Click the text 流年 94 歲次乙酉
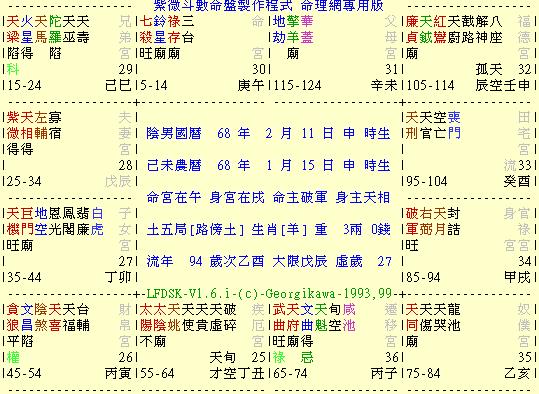 click(x=206, y=261)
